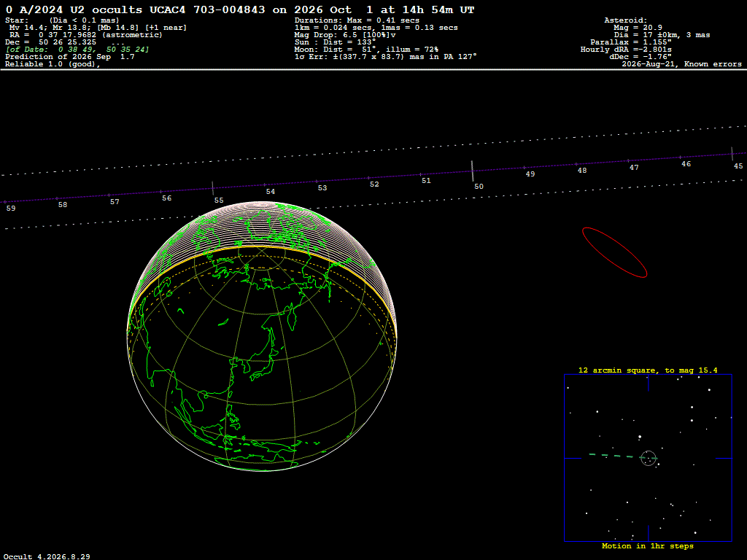This screenshot has width=747, height=560.
Task: Click the circled target star in the chart
Action: [649, 458]
